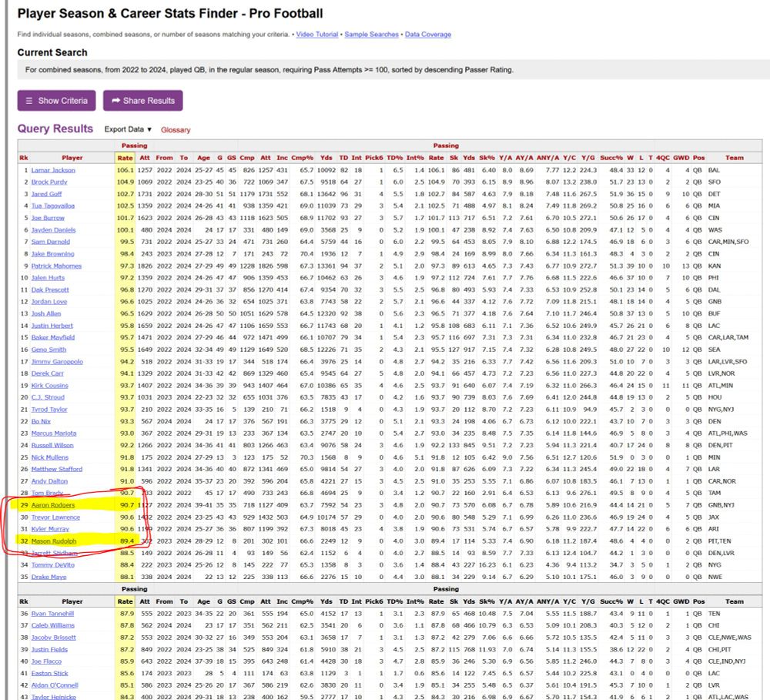Open Jayden Daniels player link
770x700 pixels.
pos(54,230)
